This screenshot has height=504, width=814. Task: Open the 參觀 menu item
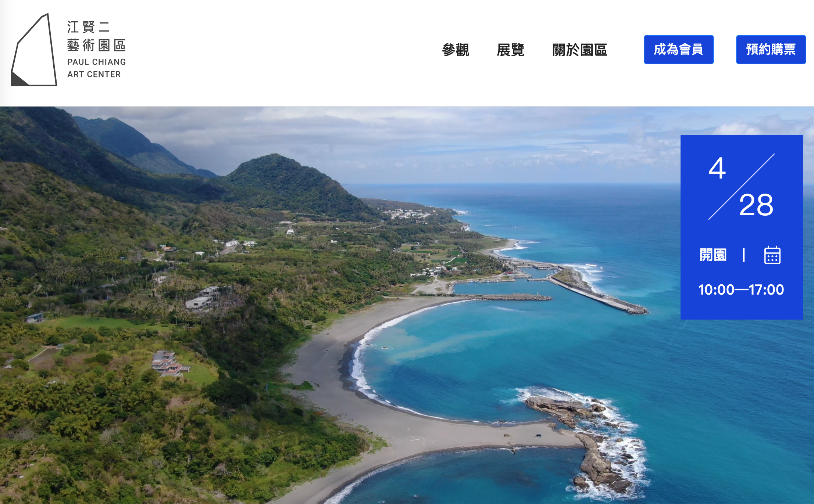pos(456,50)
